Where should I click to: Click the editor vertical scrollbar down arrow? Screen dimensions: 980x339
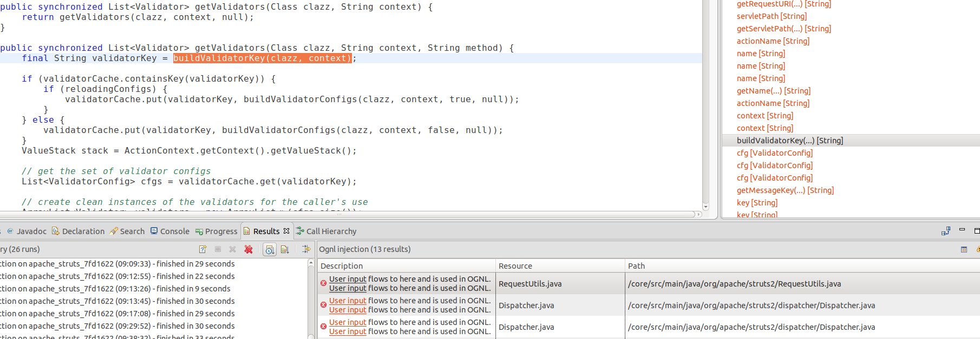point(705,207)
